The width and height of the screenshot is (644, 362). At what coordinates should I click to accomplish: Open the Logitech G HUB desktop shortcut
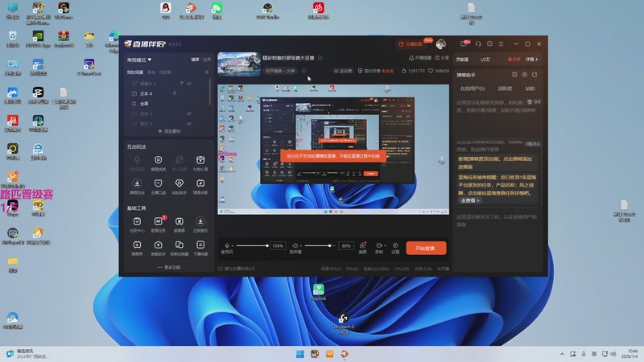pyautogui.click(x=344, y=323)
